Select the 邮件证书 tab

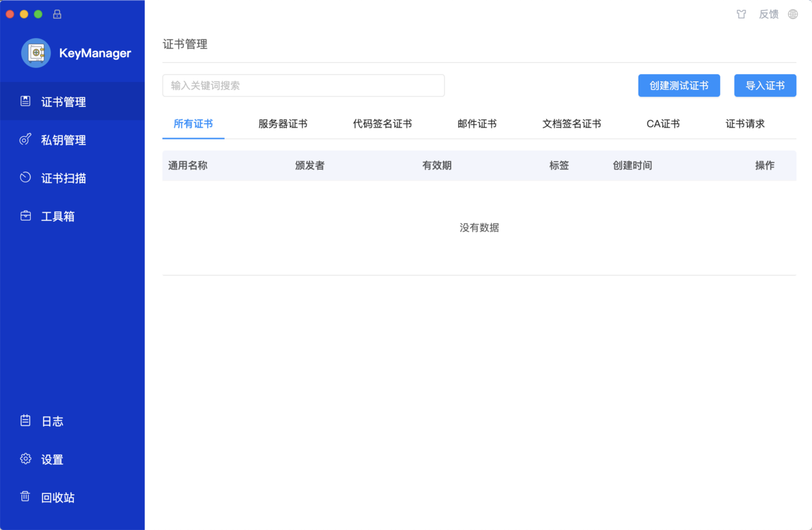(477, 123)
